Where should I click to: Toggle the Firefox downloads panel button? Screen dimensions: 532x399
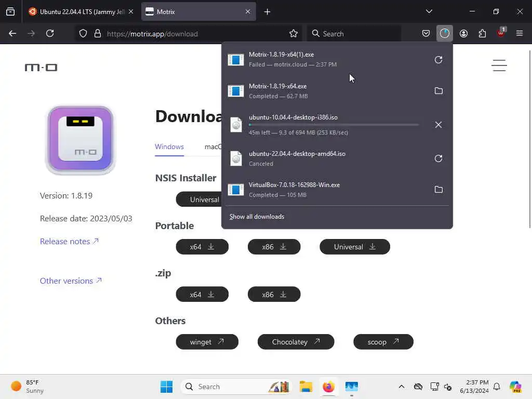[x=445, y=33]
